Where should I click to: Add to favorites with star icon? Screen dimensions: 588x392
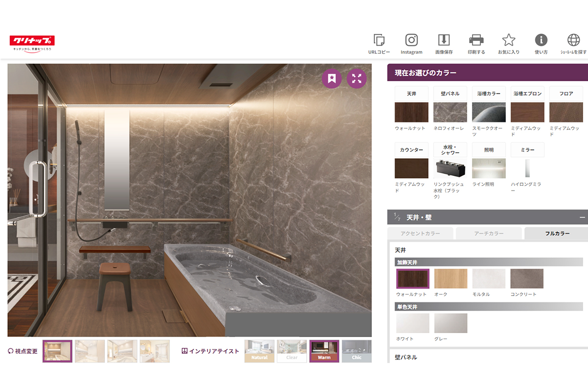[509, 41]
